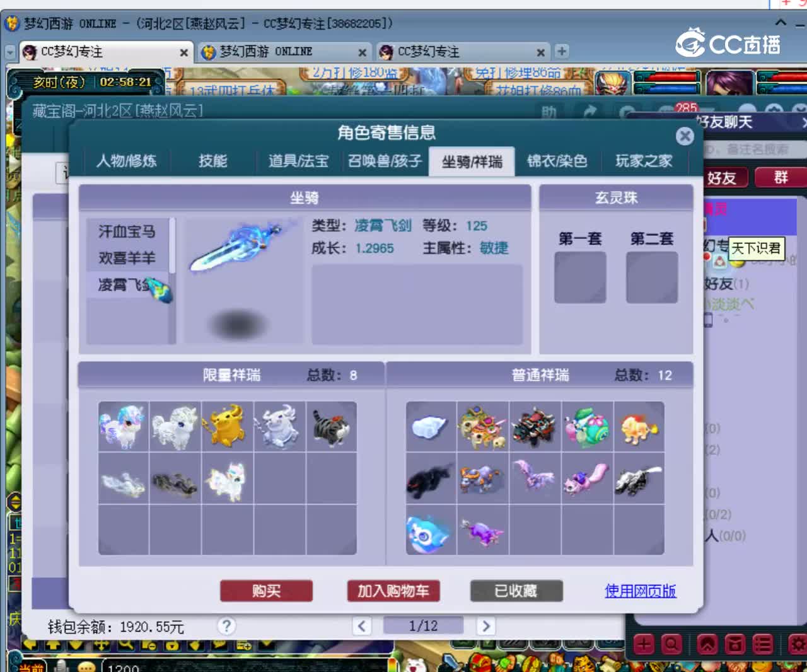Click the 购买 button

pos(266,591)
